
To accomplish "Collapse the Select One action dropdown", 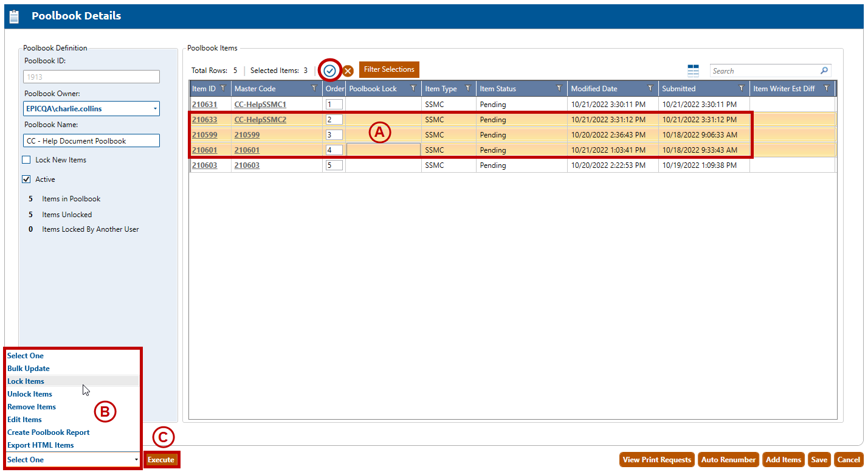I will click(x=136, y=460).
